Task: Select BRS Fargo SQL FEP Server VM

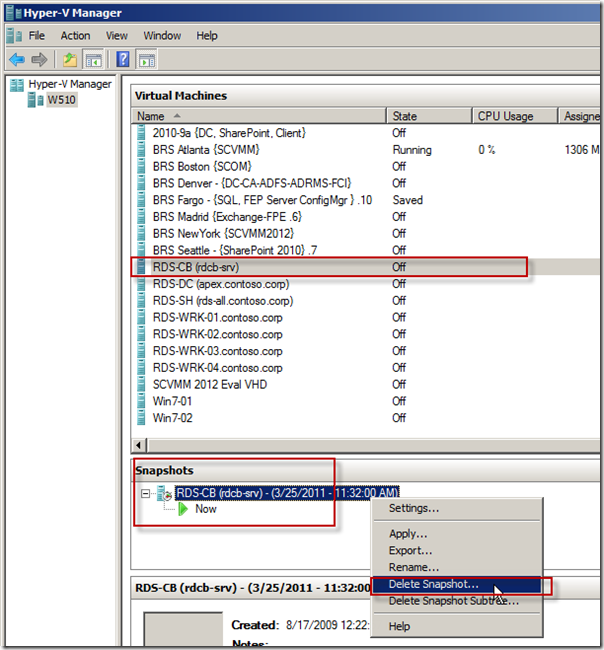Action: coord(262,200)
